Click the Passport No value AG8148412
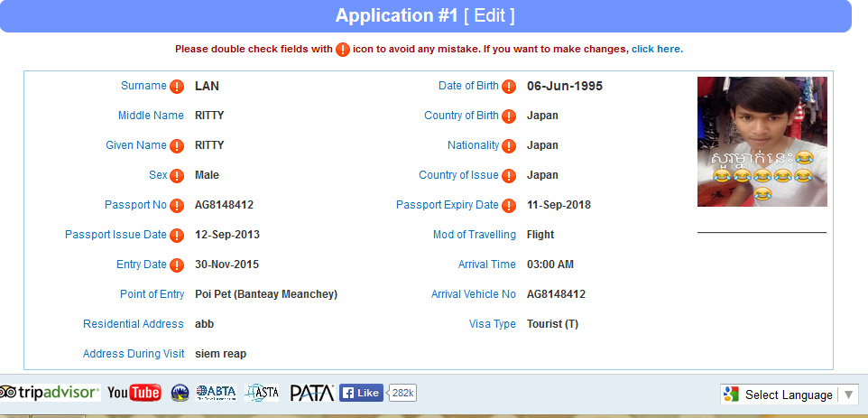 (x=224, y=206)
